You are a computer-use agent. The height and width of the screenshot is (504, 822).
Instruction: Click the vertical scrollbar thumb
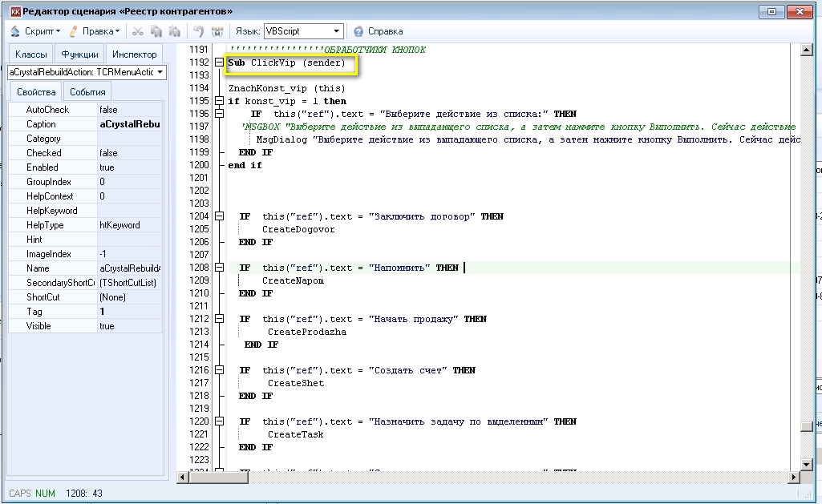coord(807,427)
